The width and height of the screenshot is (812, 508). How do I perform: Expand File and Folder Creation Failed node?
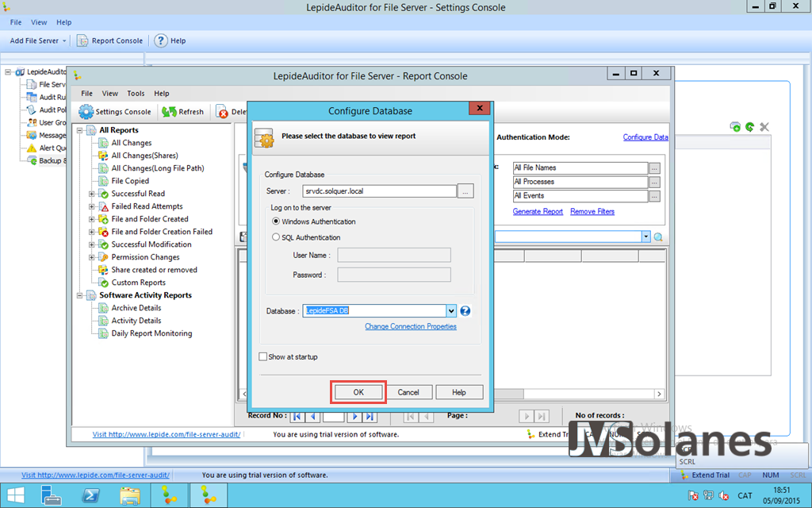[x=92, y=232]
